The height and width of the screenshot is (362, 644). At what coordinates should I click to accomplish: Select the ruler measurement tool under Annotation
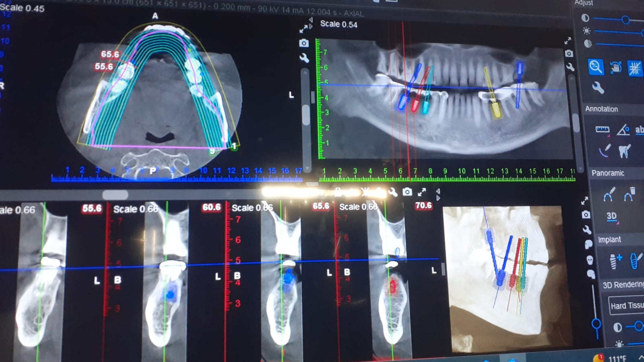(x=603, y=129)
